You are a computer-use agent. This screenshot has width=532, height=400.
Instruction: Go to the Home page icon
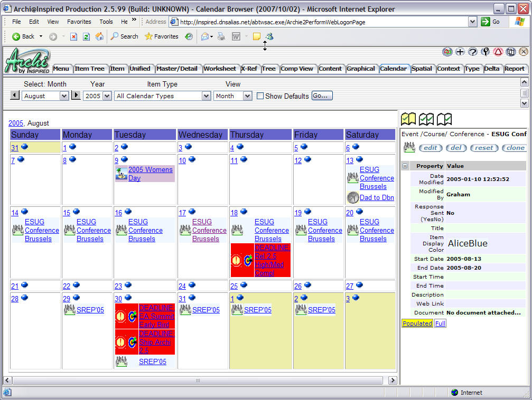pos(99,36)
